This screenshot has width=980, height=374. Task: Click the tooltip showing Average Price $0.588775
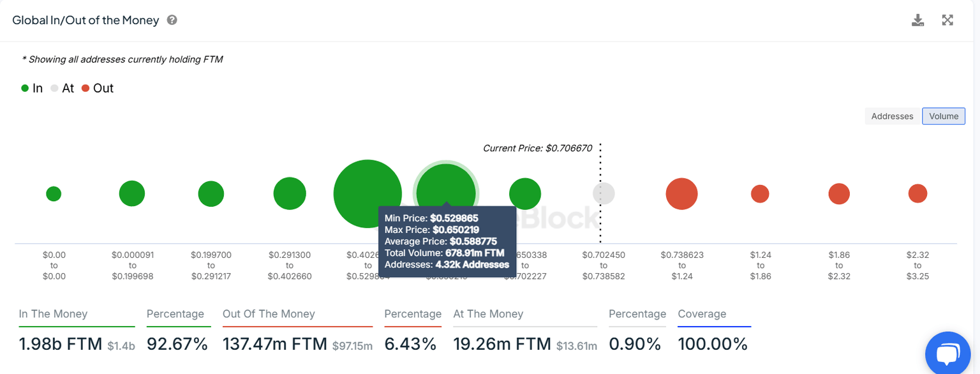[447, 241]
